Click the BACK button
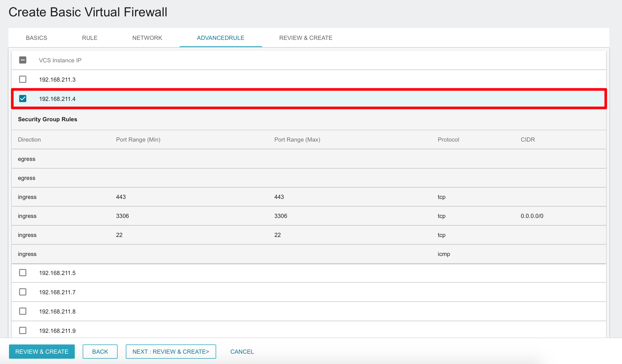622x364 pixels. 100,352
